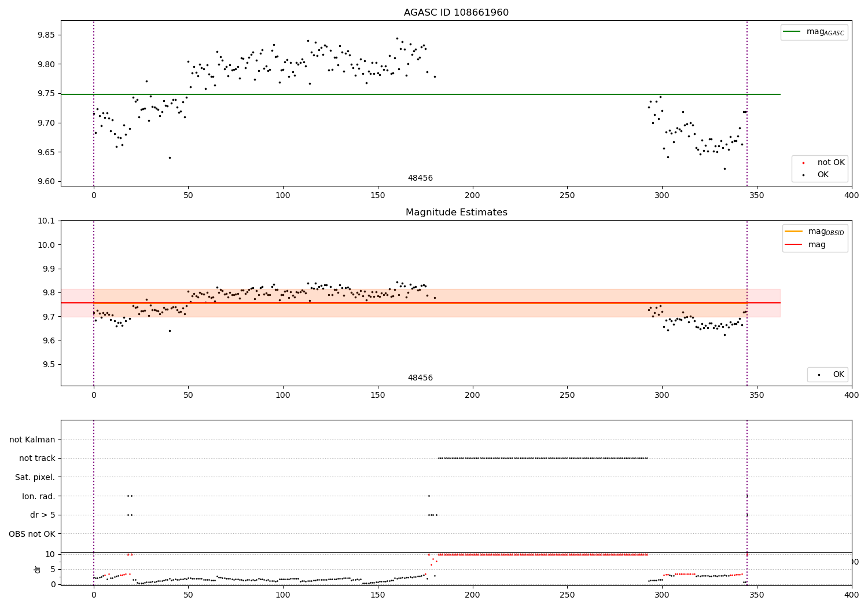The image size is (868, 608).
Task: Click the "not OK" legend entry
Action: 831,163
